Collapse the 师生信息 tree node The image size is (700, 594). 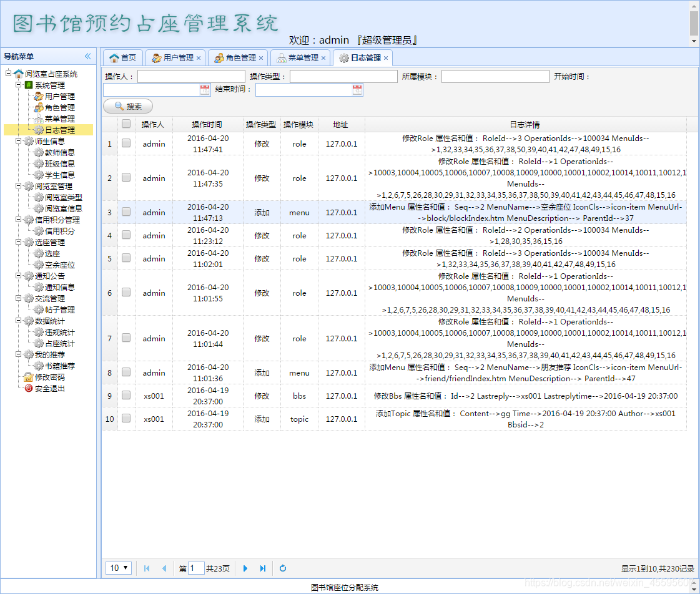pyautogui.click(x=18, y=140)
